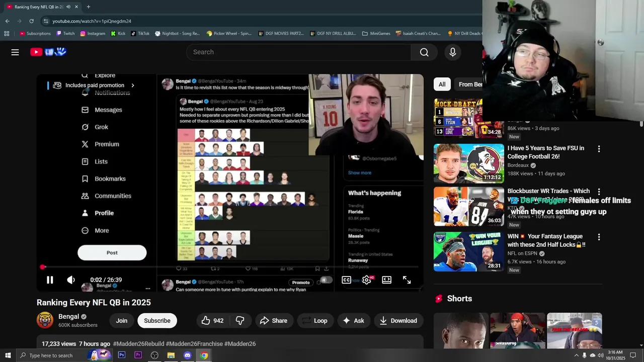This screenshot has width=644, height=362.
Task: Open a new browser tab
Action: 89,7
